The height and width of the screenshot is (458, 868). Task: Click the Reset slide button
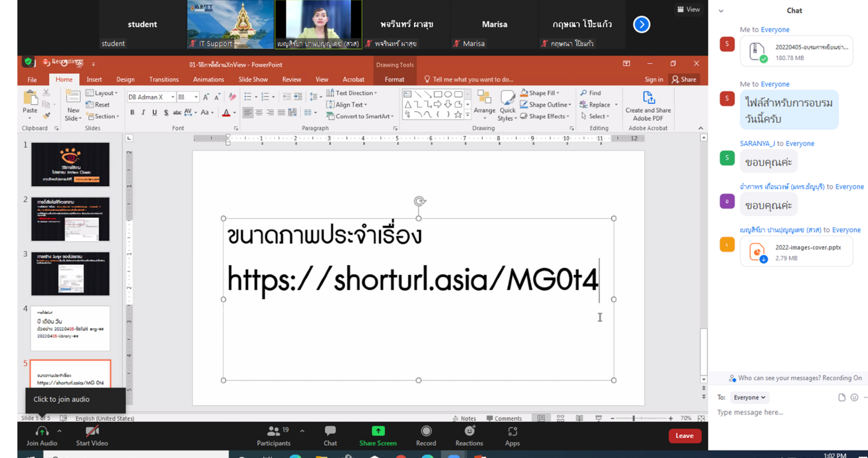pyautogui.click(x=98, y=105)
